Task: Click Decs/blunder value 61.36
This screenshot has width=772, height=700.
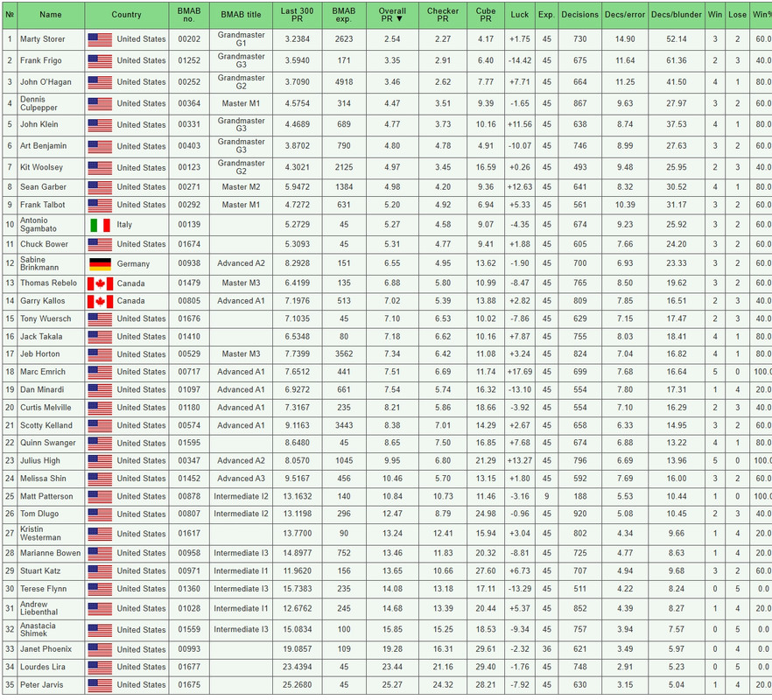Action: (x=677, y=60)
